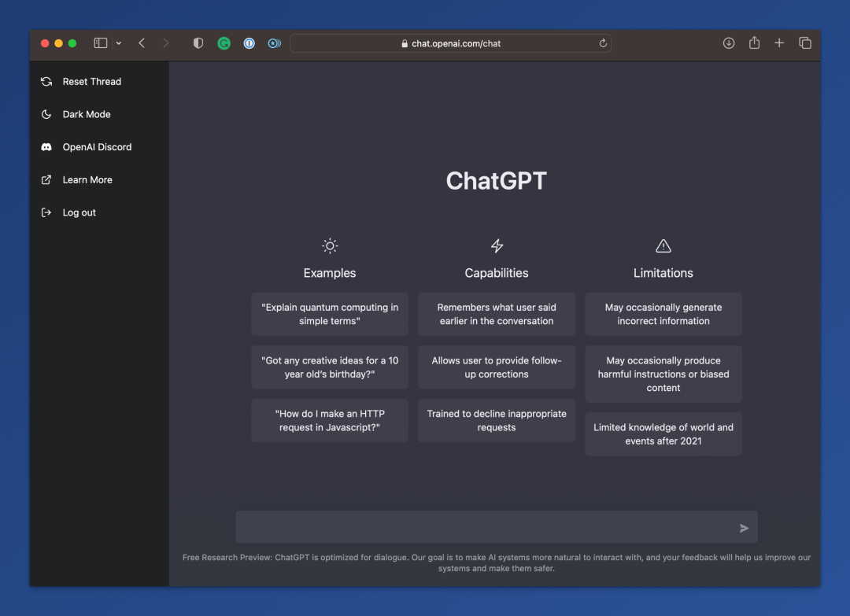Click the Limitations column heading
850x616 pixels.
pyautogui.click(x=663, y=273)
